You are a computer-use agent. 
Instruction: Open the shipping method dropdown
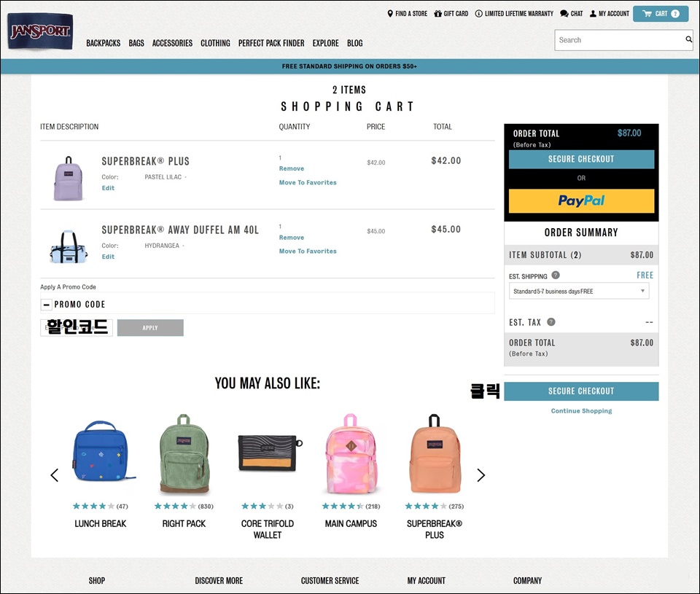(579, 291)
